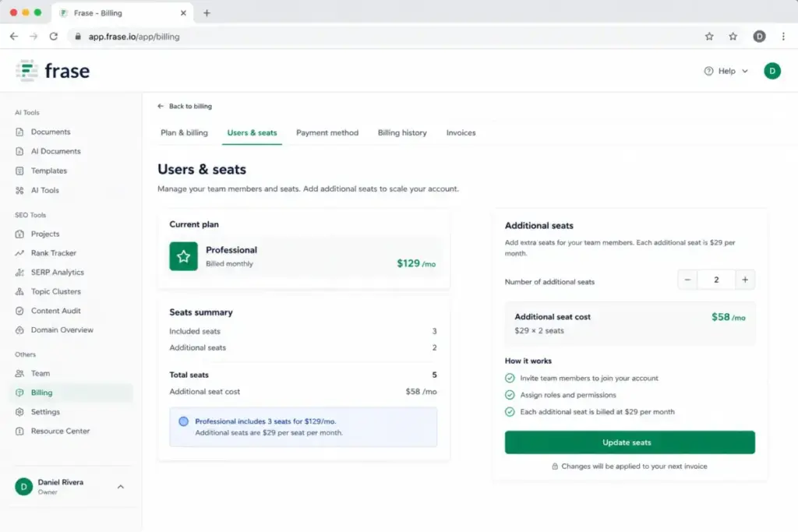Viewport: 798px width, 532px height.
Task: Select the Billing sidebar icon
Action: (x=19, y=393)
